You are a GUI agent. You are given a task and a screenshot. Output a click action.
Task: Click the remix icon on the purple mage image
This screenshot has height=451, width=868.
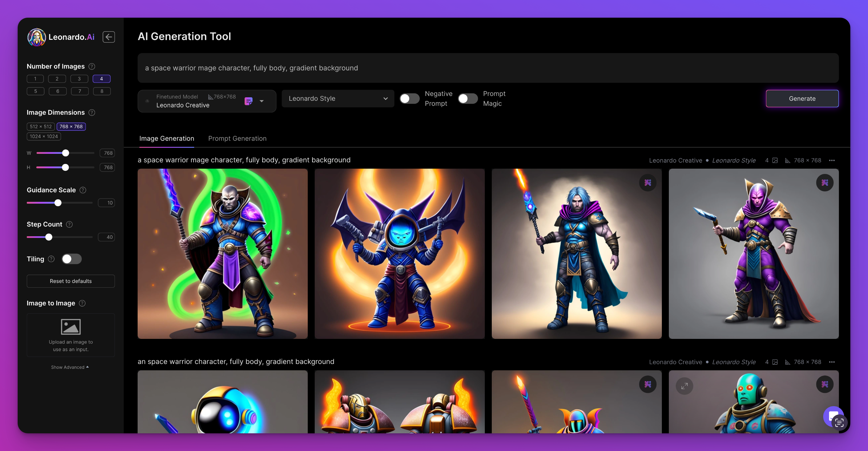tap(824, 183)
